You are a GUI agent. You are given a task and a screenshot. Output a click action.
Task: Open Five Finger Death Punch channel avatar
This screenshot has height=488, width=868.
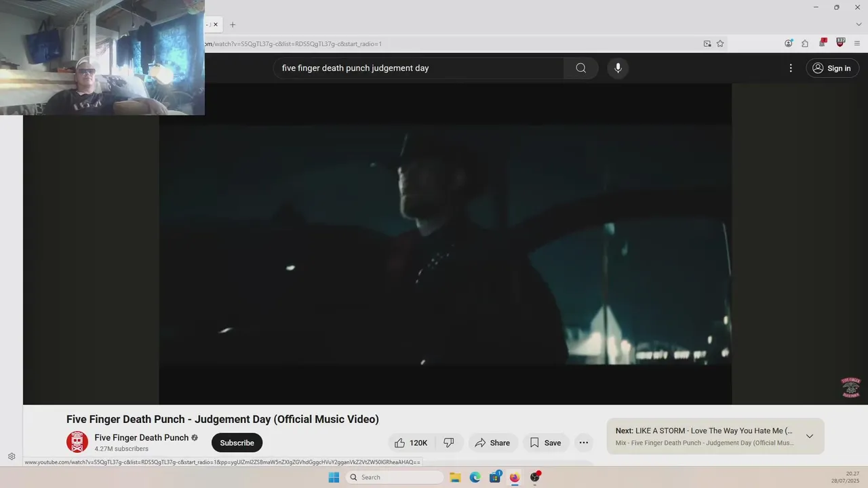[77, 442]
